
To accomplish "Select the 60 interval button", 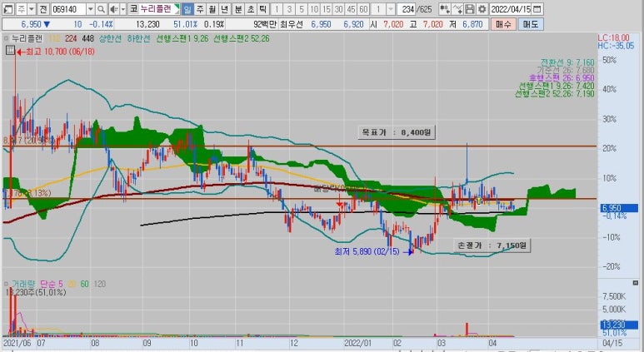I will pyautogui.click(x=363, y=8).
